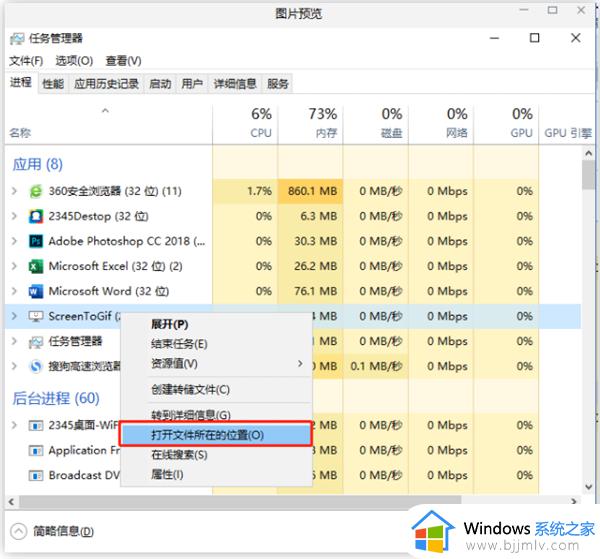Open the 资源值(V) submenu
Viewport: 600px width, 559px height.
pos(216,363)
